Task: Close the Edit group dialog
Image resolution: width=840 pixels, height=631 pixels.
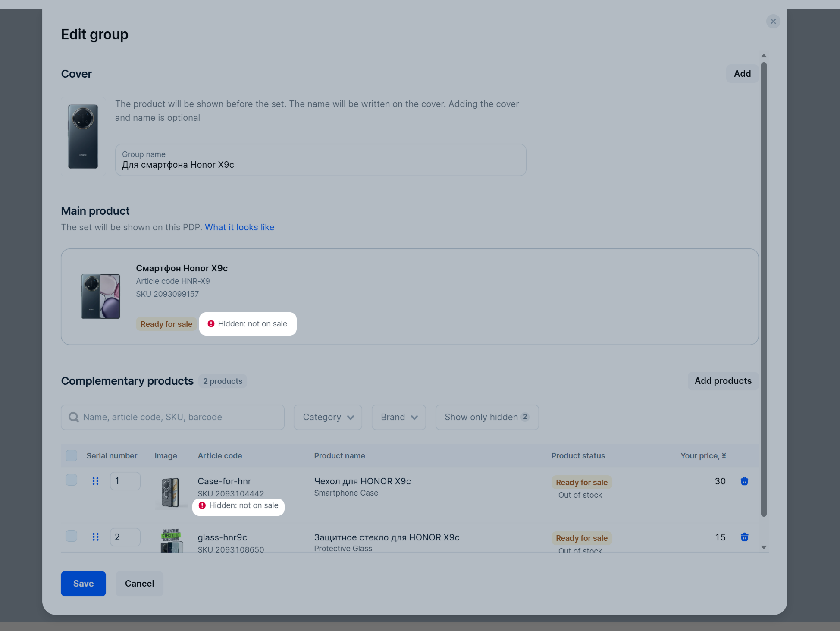Action: 773,22
